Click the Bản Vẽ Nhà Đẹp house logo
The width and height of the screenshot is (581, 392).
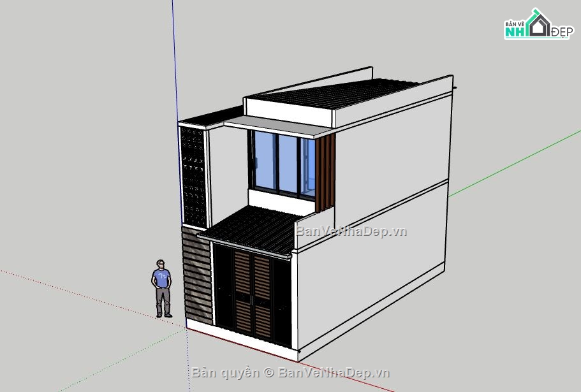pyautogui.click(x=538, y=25)
